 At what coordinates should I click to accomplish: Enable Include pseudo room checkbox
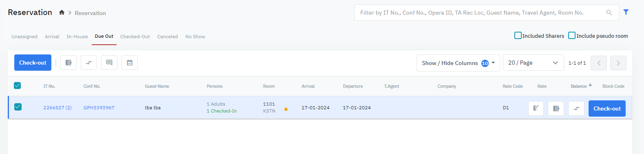pos(572,35)
